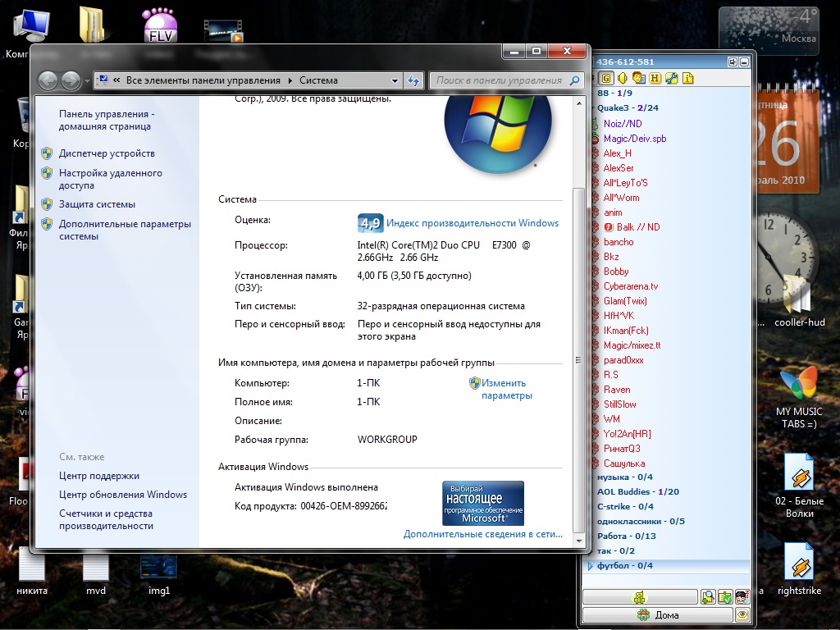Click the Система breadcrumb in address bar
Screen dimensions: 840x630
tap(318, 80)
